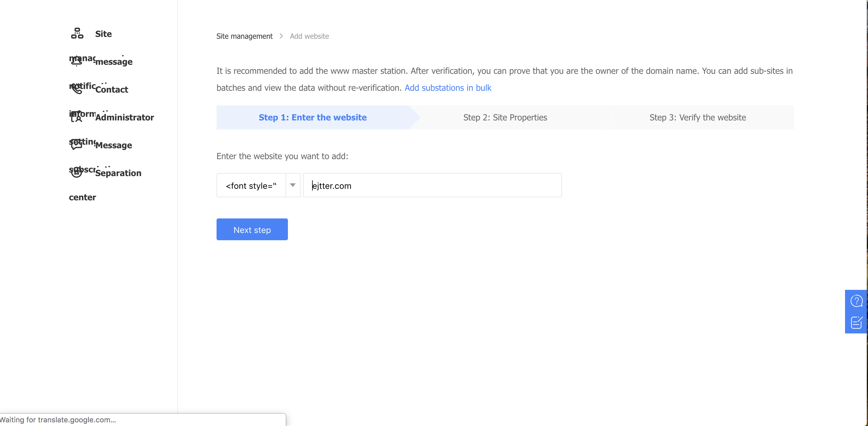Image resolution: width=868 pixels, height=426 pixels.
Task: Open the question-mark help chat icon
Action: [856, 301]
